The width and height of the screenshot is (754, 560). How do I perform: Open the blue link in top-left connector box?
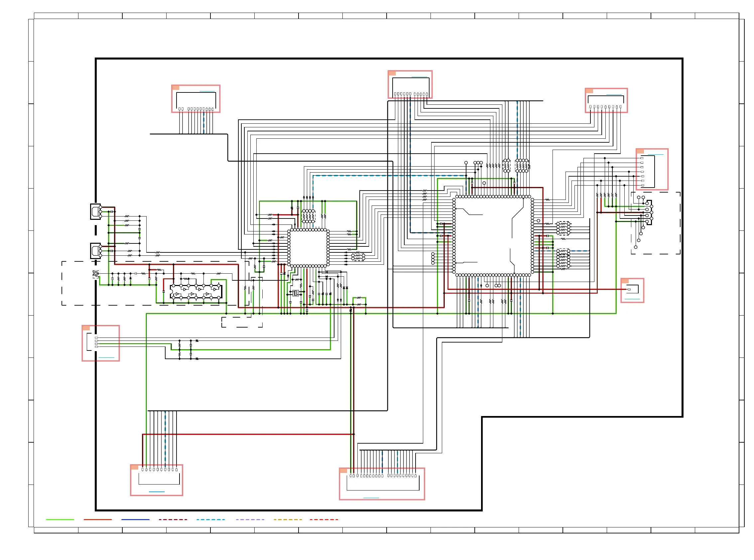(207, 91)
